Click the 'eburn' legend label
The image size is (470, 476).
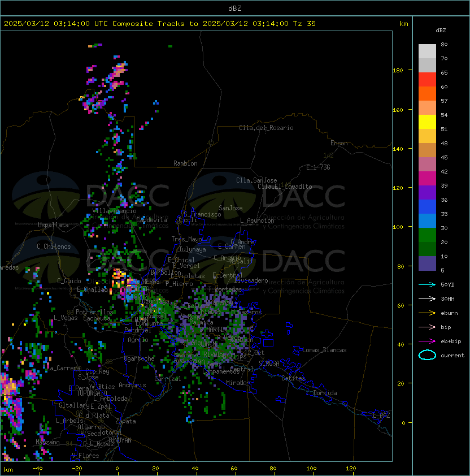(449, 313)
